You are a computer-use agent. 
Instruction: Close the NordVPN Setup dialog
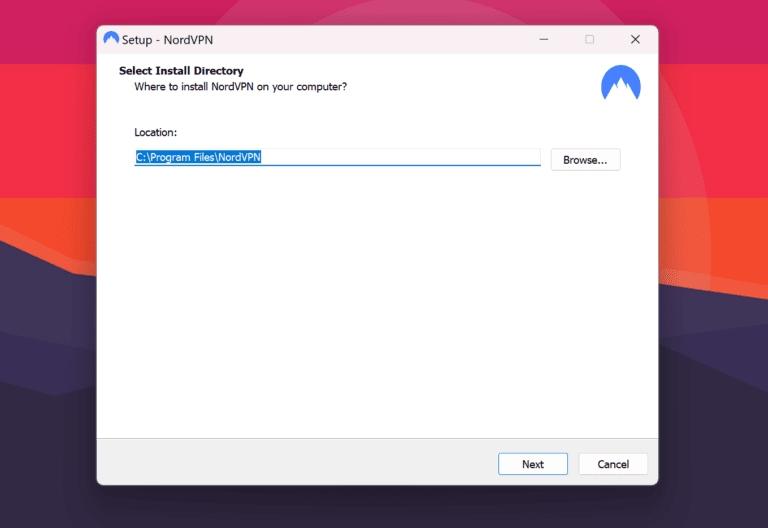click(x=635, y=39)
